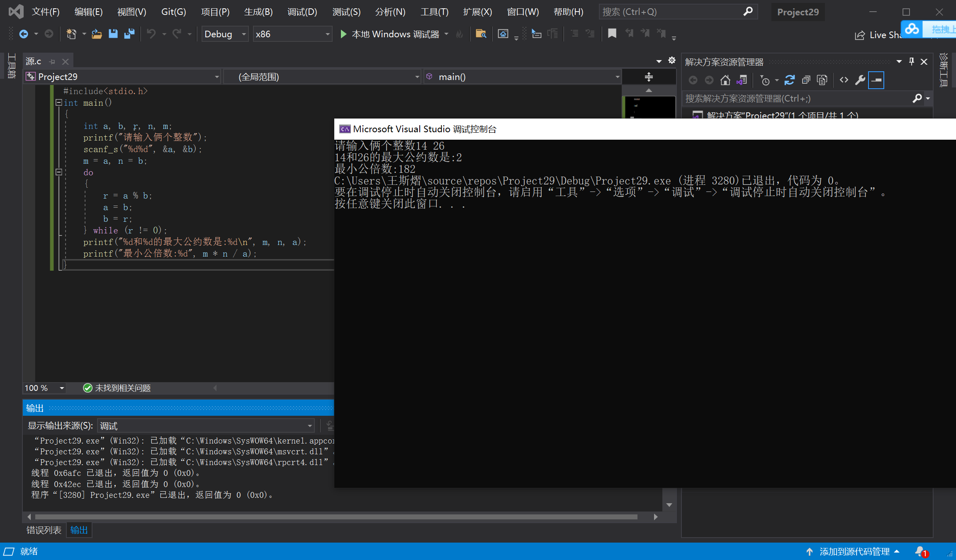Click 添加到源代码管理 in status bar
Viewport: 956px width, 560px height.
click(854, 551)
